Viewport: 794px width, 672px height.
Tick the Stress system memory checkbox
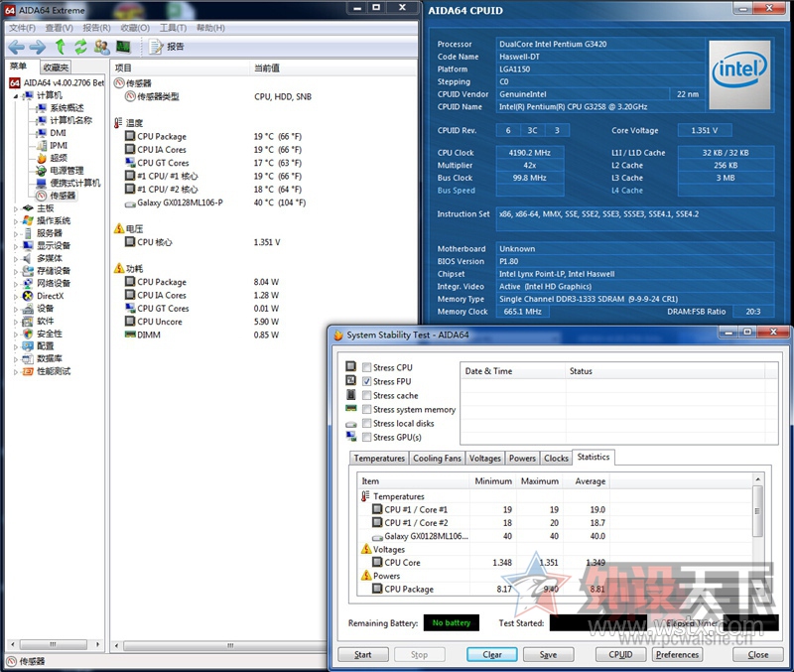(368, 410)
